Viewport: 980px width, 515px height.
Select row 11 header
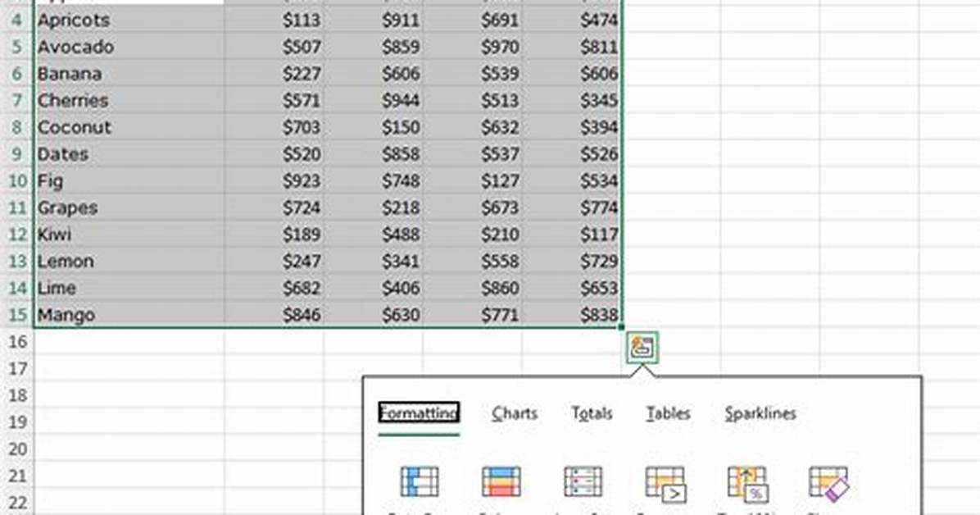tap(17, 207)
